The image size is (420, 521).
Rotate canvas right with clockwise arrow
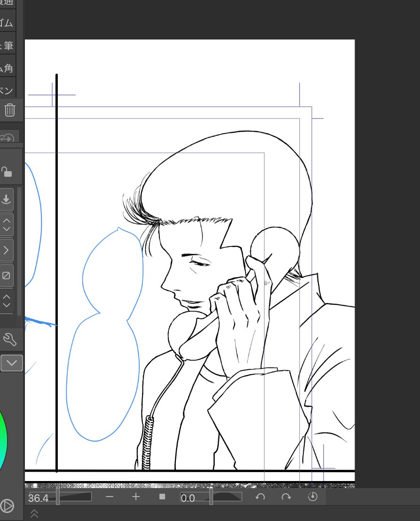point(286,497)
